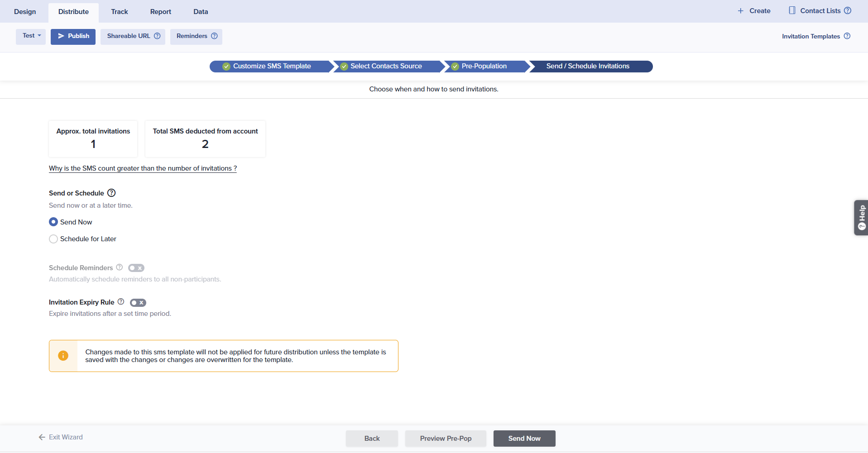Open the Report tab
Viewport: 868px width, 453px height.
coord(160,12)
